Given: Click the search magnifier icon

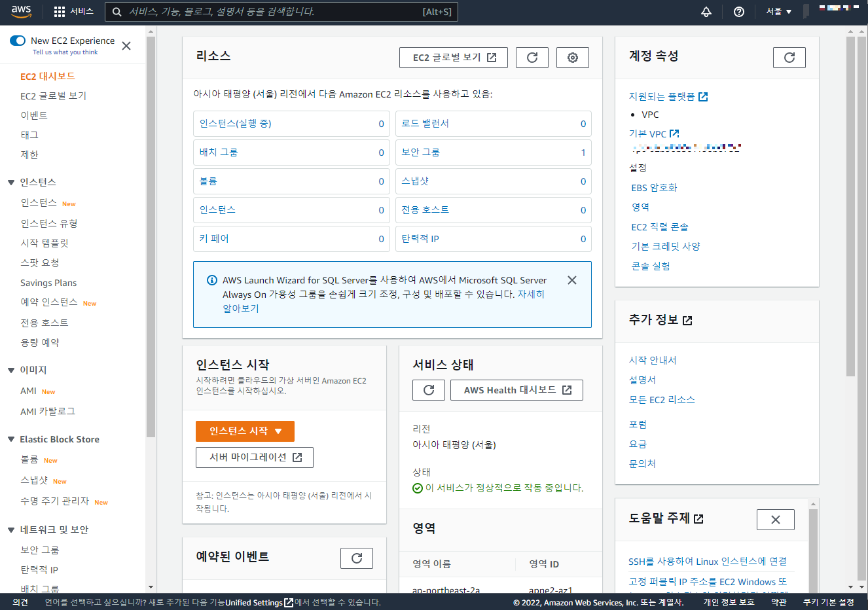Looking at the screenshot, I should pos(117,12).
